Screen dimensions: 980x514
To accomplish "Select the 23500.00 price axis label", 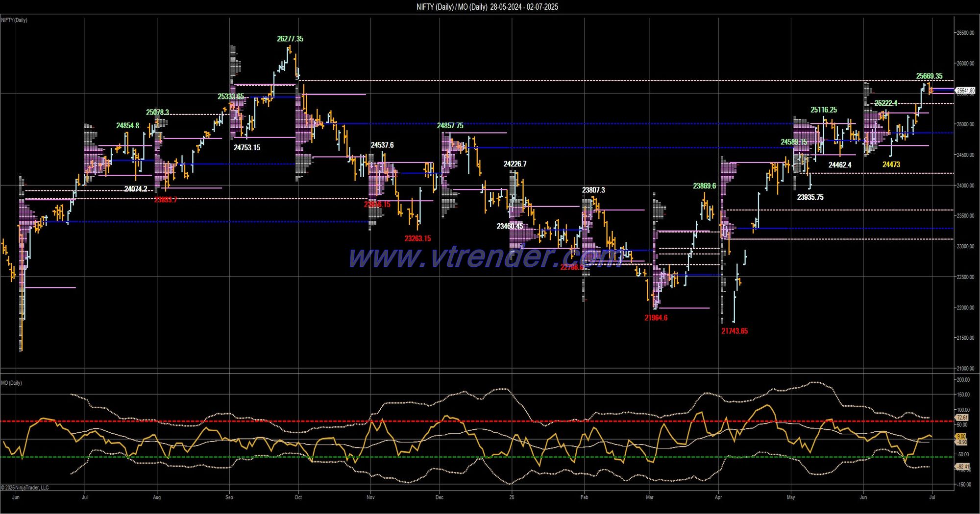I will [x=965, y=216].
